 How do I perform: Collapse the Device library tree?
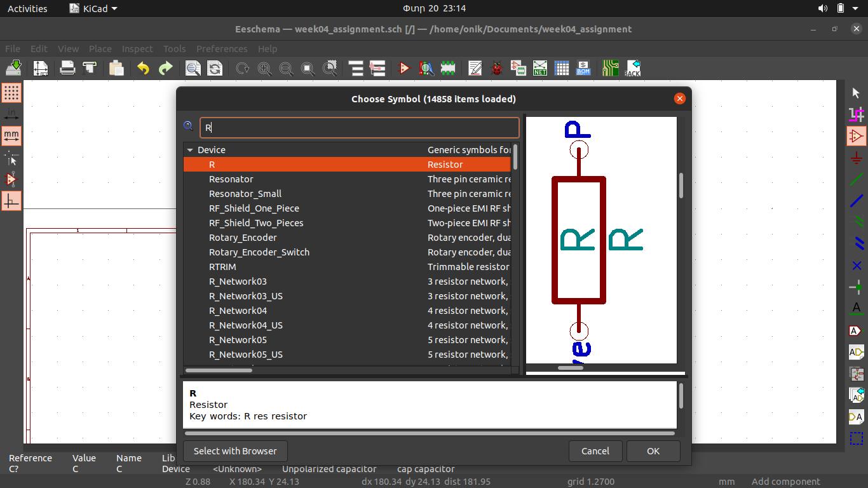[x=190, y=150]
